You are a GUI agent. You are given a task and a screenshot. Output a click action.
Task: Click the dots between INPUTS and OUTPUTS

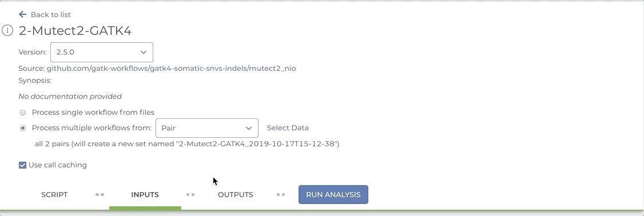pyautogui.click(x=190, y=195)
